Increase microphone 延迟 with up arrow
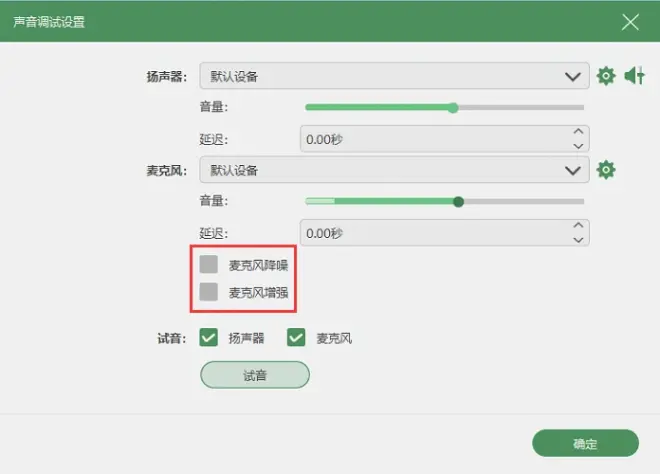This screenshot has height=474, width=660. (578, 226)
